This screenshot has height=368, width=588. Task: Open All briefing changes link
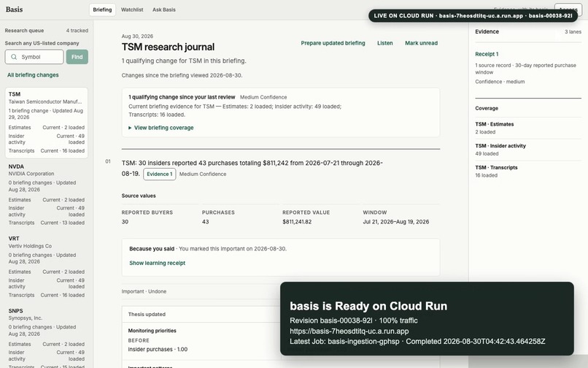33,75
